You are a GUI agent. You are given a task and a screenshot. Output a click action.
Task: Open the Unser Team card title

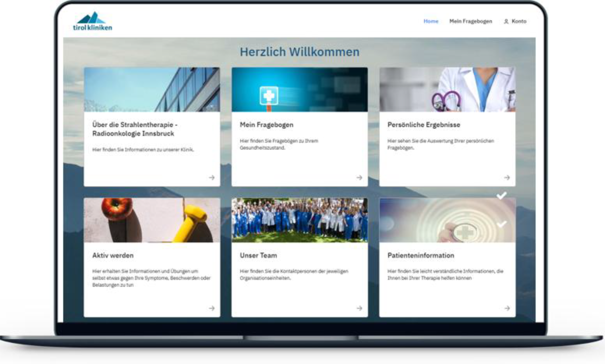pos(258,255)
